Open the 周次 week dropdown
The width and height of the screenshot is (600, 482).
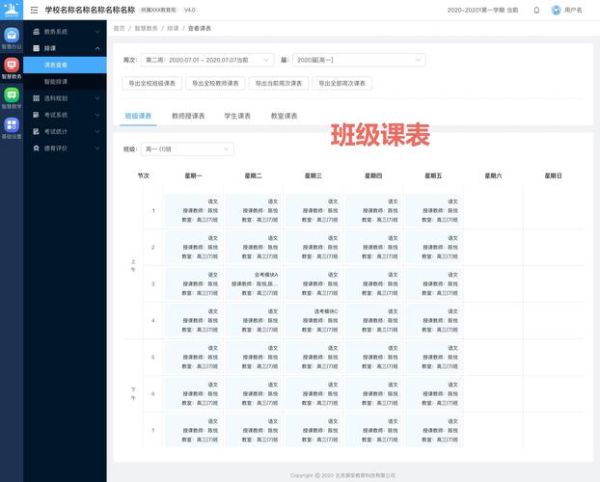tap(207, 60)
